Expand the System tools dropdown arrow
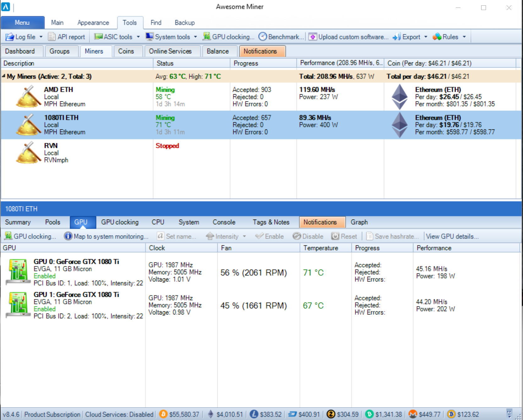The height and width of the screenshot is (420, 523). pyautogui.click(x=195, y=37)
